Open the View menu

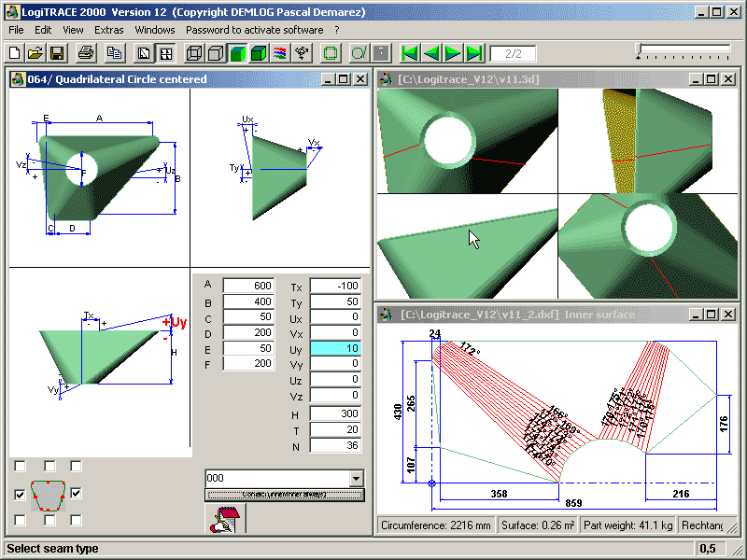click(73, 30)
